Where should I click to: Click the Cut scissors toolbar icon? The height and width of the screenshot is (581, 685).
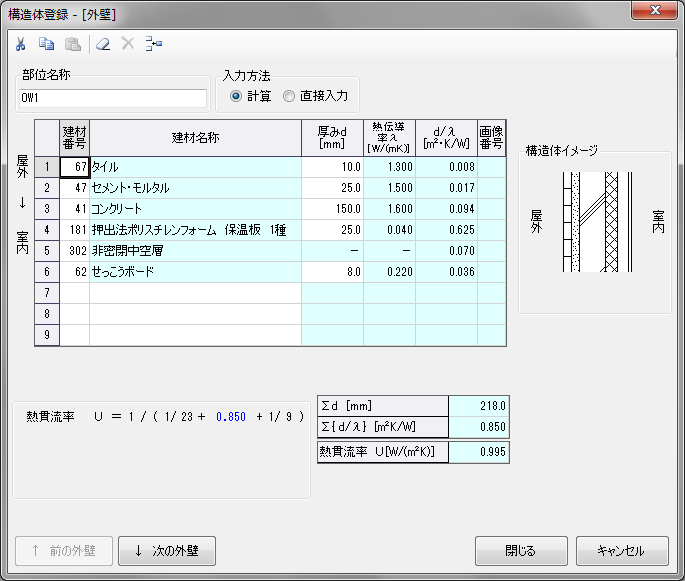20,44
